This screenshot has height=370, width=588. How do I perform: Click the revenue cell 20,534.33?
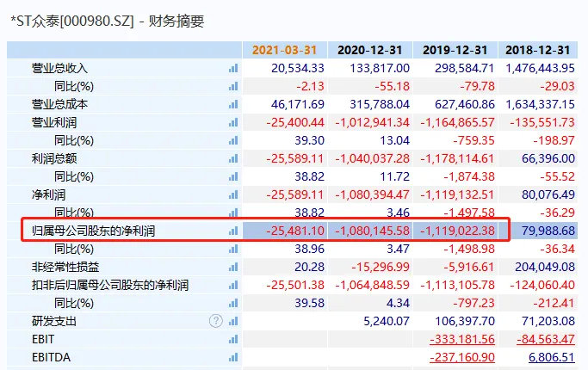[298, 68]
